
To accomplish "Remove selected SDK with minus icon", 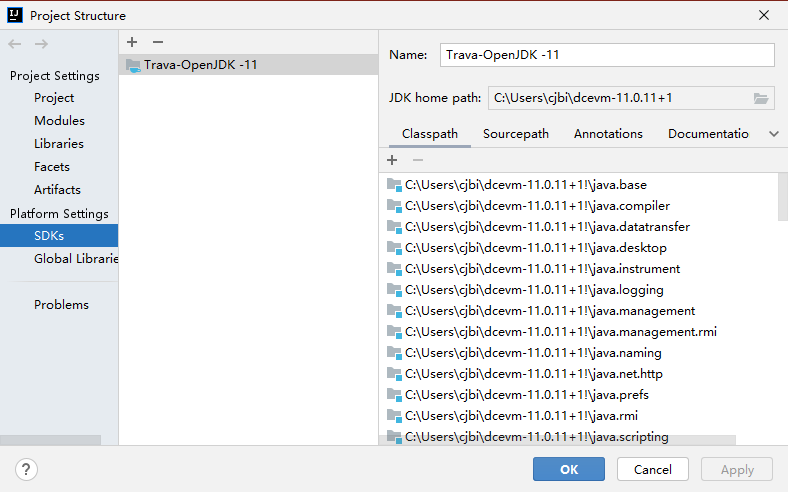I will [158, 42].
